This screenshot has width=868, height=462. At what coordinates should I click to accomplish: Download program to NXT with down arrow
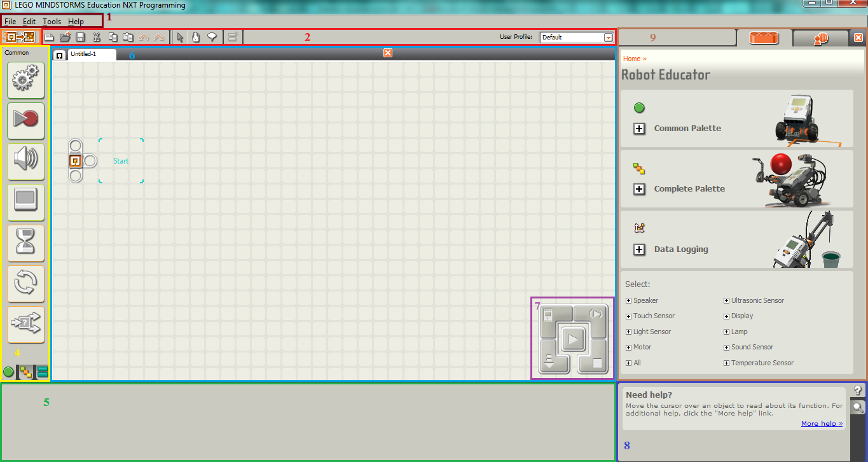(549, 361)
